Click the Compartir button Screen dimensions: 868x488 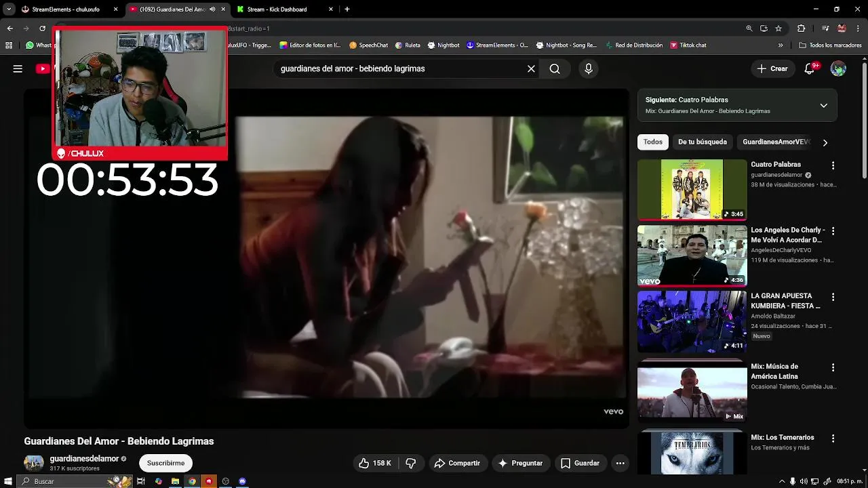(457, 463)
